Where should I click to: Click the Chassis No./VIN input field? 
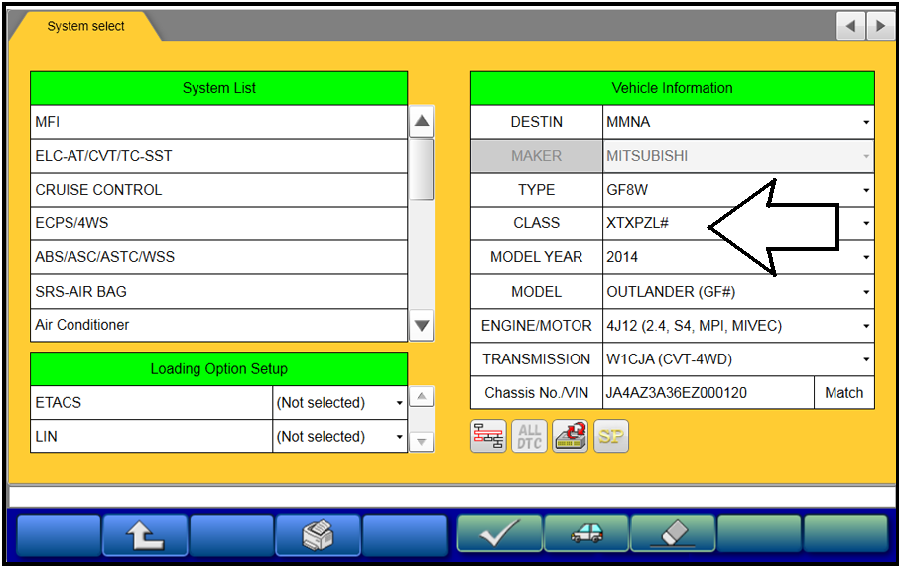707,393
